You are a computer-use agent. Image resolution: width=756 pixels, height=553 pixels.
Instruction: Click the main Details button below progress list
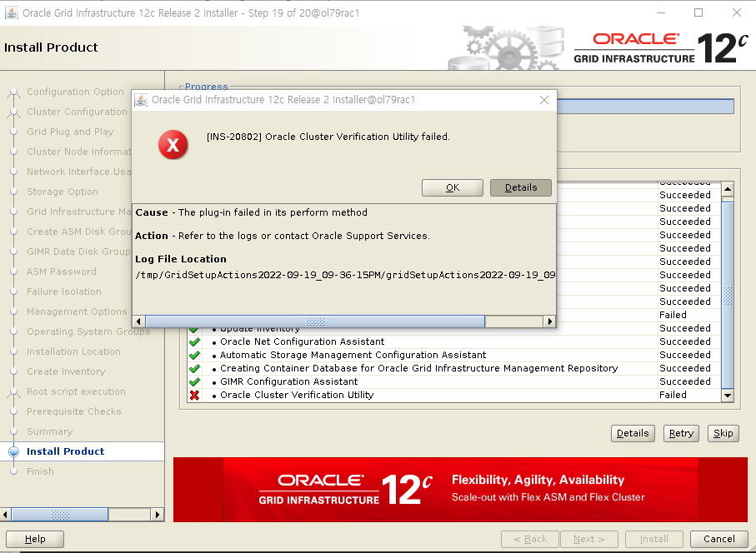(x=633, y=433)
